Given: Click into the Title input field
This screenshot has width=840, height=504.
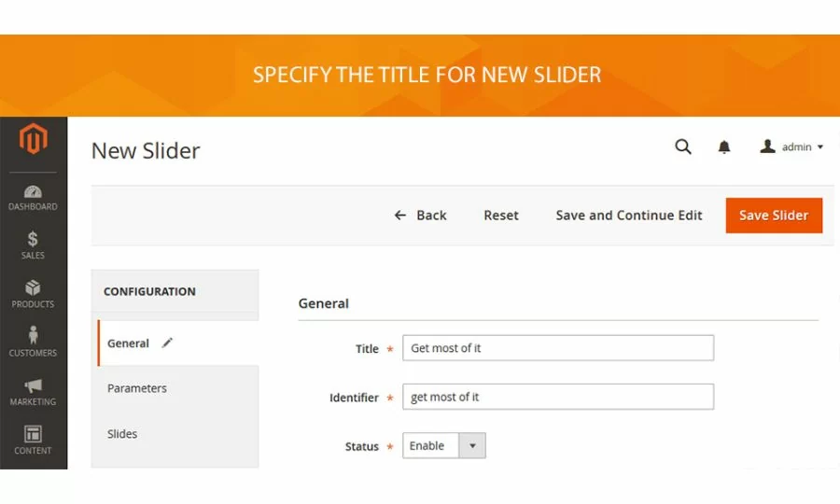Looking at the screenshot, I should click(x=558, y=348).
